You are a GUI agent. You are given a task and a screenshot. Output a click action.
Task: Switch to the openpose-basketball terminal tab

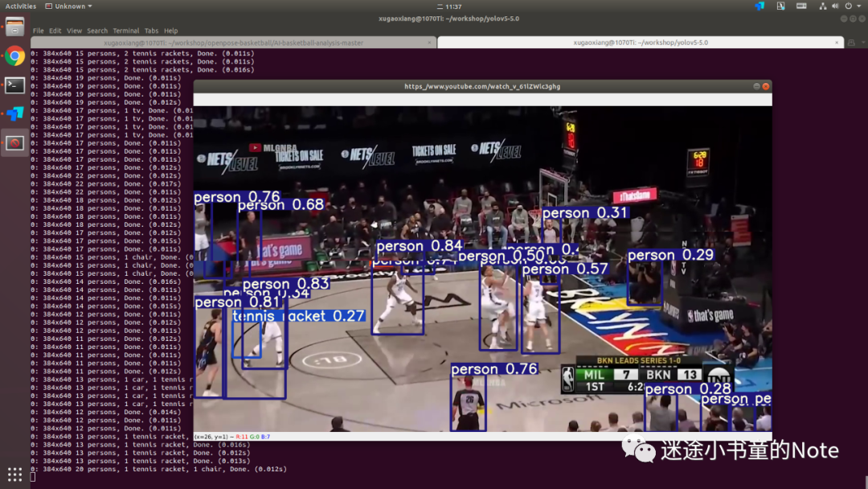(233, 43)
